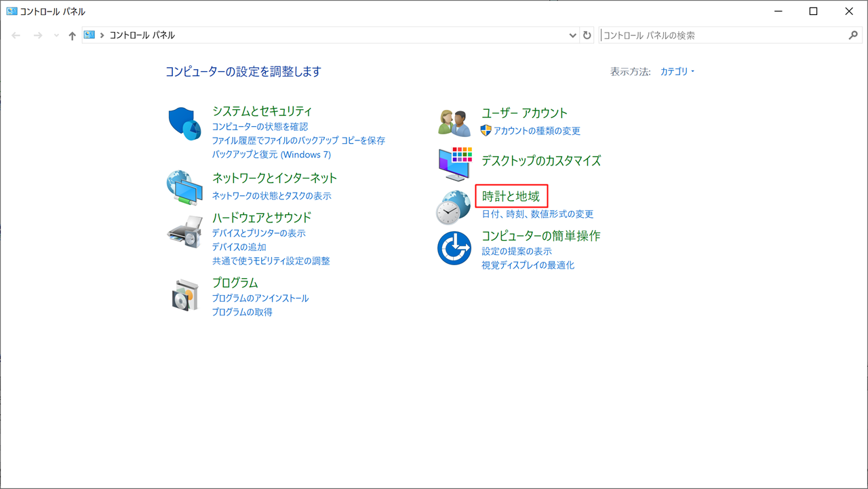Click the Desktop Customization monitor icon
Image resolution: width=868 pixels, height=489 pixels.
coord(454,163)
